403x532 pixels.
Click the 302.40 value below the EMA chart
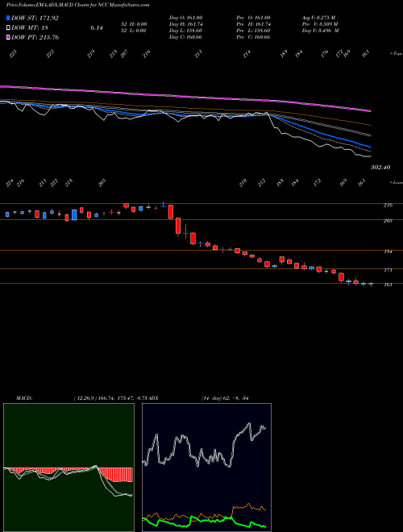click(x=380, y=168)
